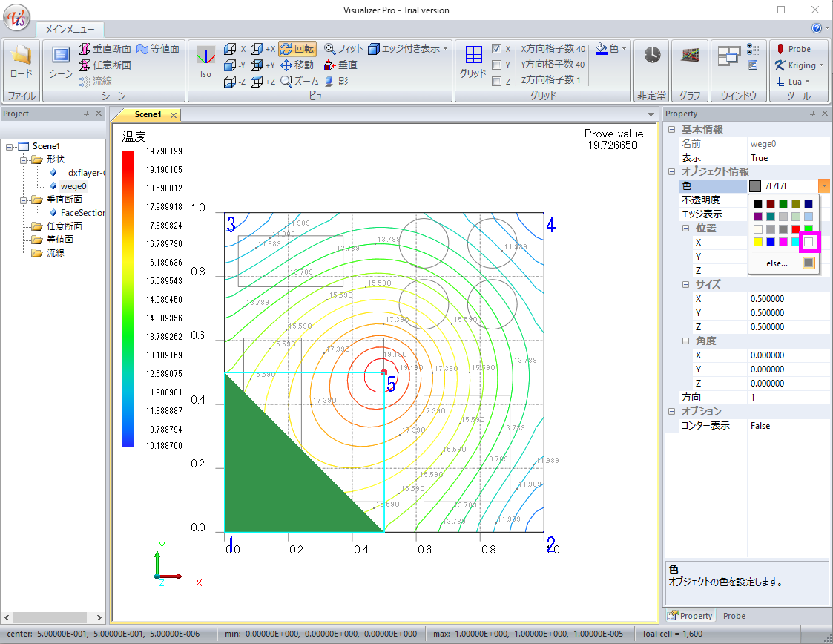This screenshot has height=644, width=833.
Task: Activate the 回転 rotate tool
Action: coord(297,49)
